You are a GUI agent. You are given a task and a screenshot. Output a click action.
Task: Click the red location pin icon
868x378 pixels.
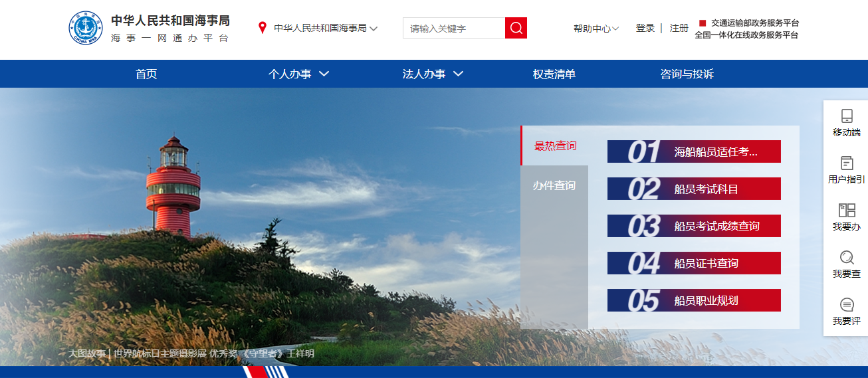(x=263, y=28)
